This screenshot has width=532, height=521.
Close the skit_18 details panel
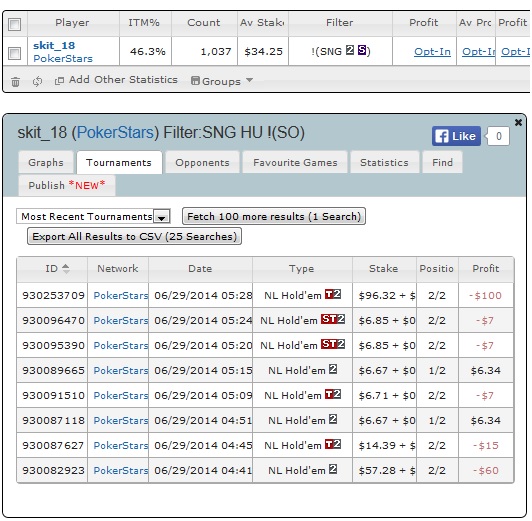pos(518,122)
